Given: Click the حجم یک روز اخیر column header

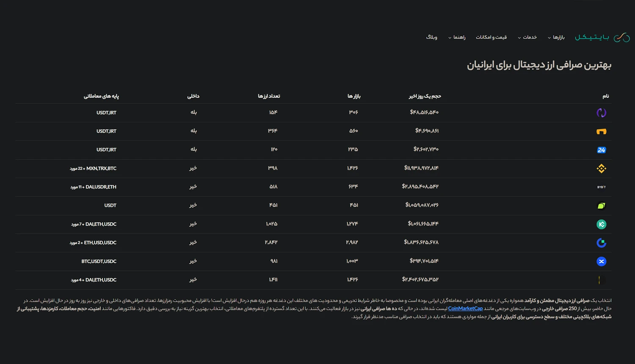Looking at the screenshot, I should [425, 96].
